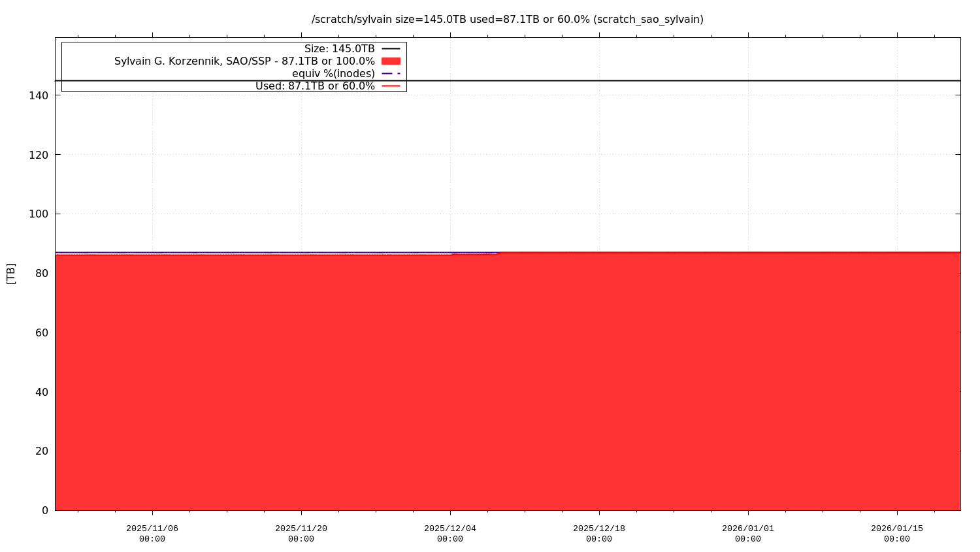Screen dimensions: 980x552
Task: Click the 60 value on y-axis
Action: (42, 333)
